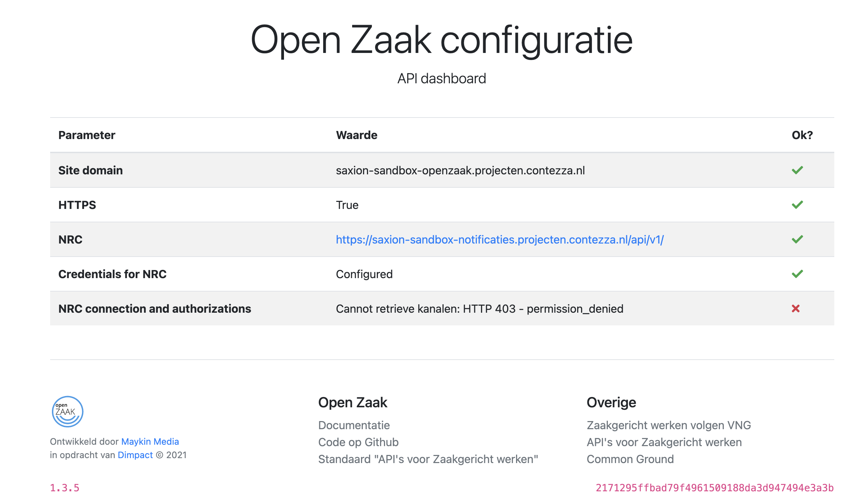Image resolution: width=859 pixels, height=504 pixels.
Task: Click the Open Zaak circular logo
Action: (67, 411)
